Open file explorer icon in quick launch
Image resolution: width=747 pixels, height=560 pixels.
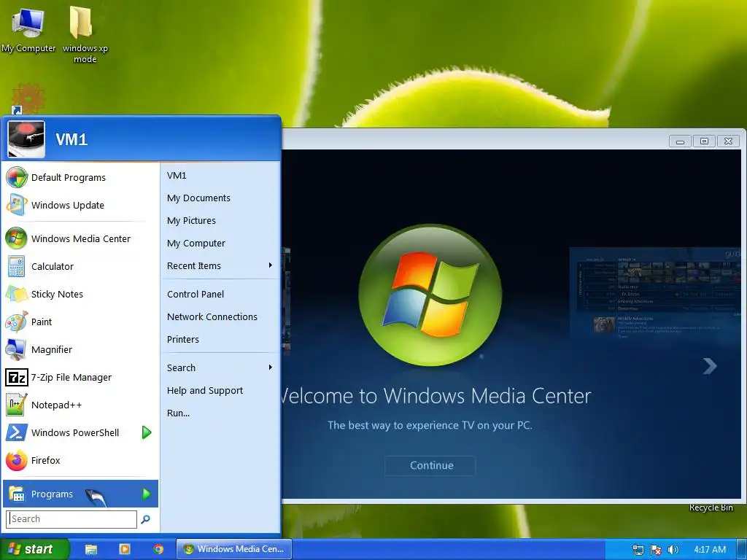tap(91, 549)
